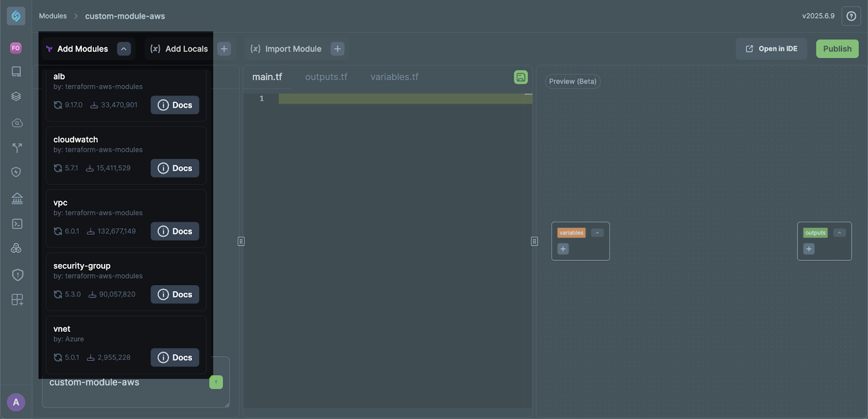The height and width of the screenshot is (419, 868).
Task: Select the vnet module name
Action: 62,329
